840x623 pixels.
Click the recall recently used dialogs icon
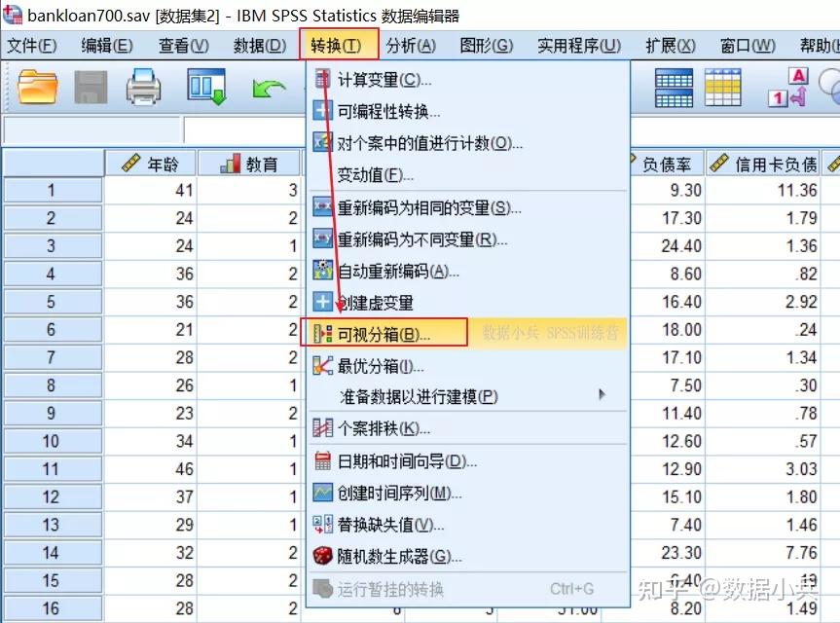tap(204, 88)
